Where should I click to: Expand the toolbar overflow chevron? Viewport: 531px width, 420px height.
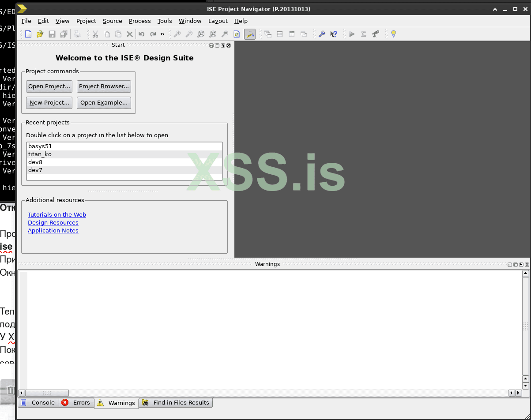[x=162, y=34]
